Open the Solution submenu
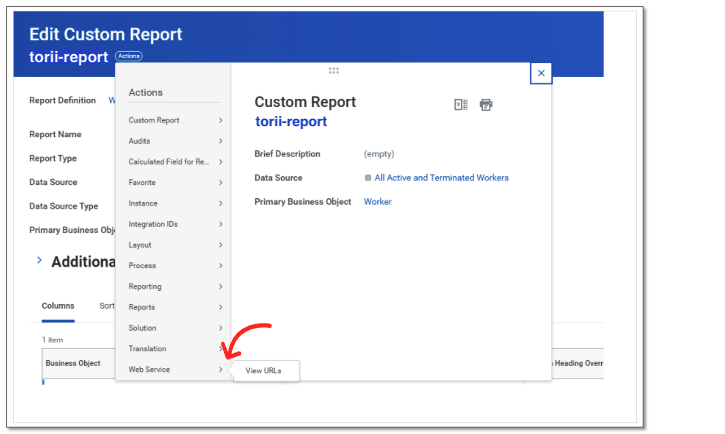 (175, 328)
